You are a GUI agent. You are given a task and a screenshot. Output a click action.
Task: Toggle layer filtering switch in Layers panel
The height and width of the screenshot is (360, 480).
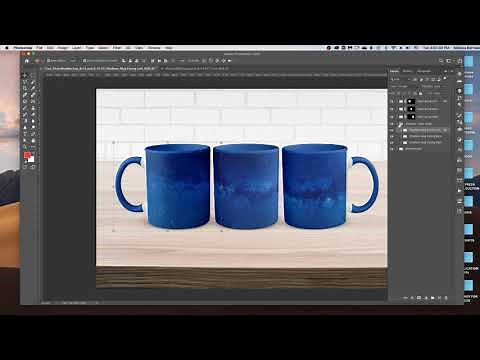click(445, 78)
